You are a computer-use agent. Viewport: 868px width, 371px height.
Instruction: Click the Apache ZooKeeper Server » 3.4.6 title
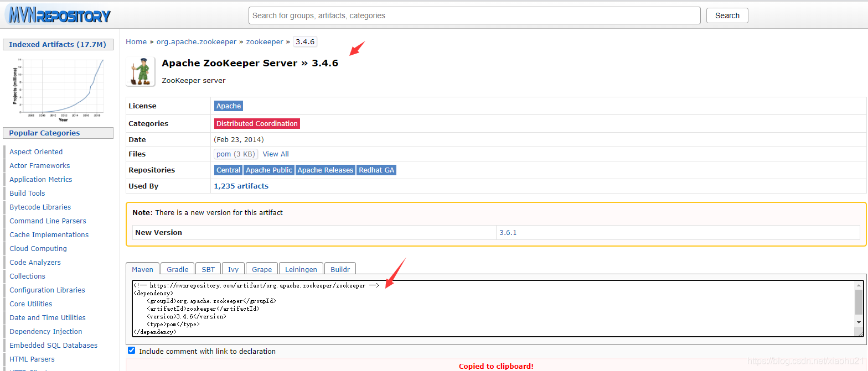tap(250, 63)
